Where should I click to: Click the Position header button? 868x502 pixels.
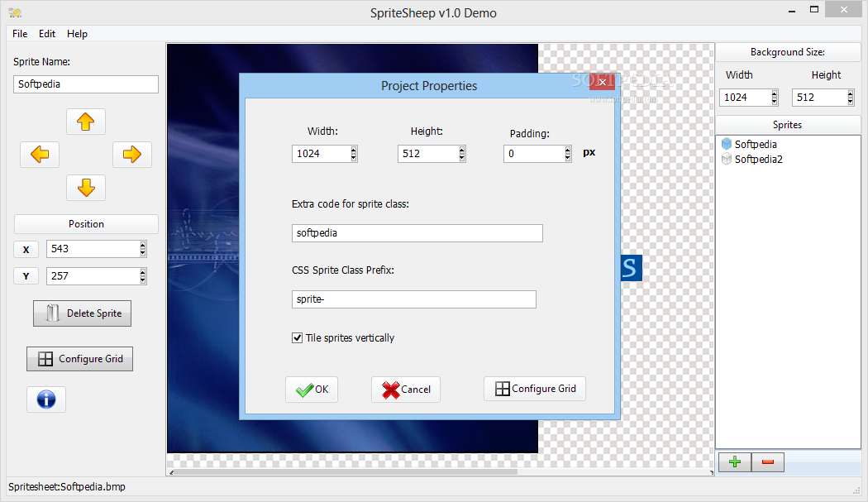[86, 224]
